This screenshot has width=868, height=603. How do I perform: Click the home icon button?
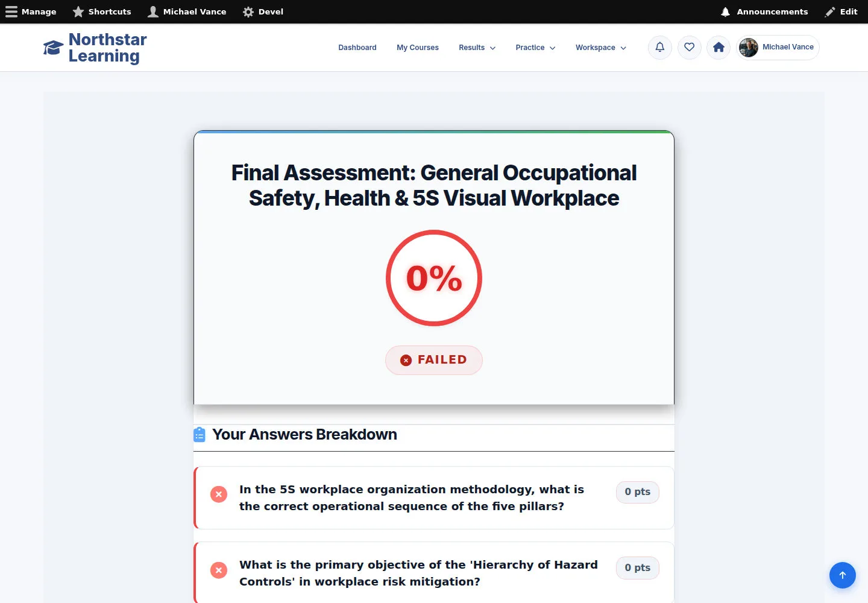coord(719,48)
